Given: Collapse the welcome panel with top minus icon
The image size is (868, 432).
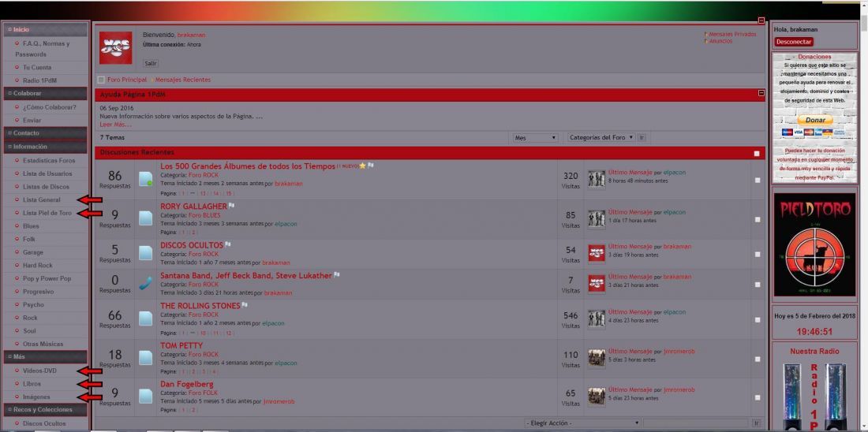Looking at the screenshot, I should [761, 20].
